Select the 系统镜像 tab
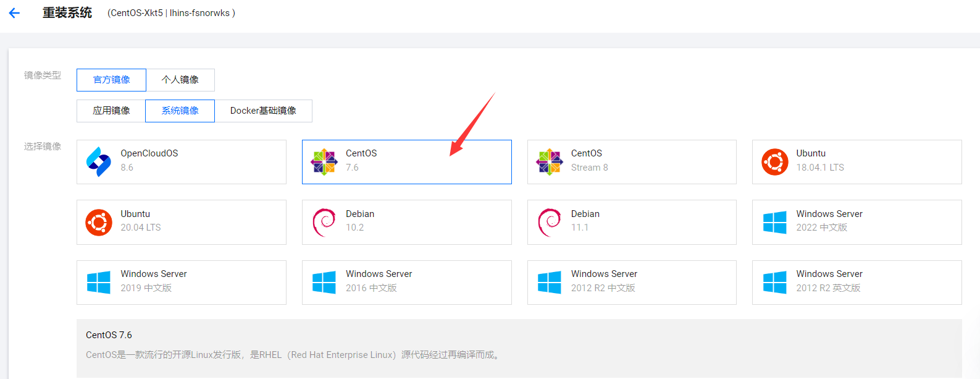980x379 pixels. point(180,111)
